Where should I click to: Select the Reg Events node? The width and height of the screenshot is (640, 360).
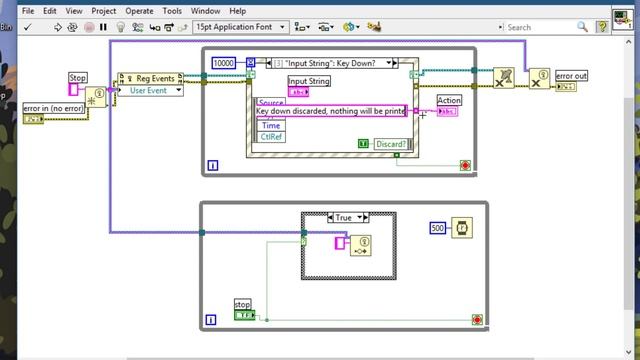(x=151, y=78)
